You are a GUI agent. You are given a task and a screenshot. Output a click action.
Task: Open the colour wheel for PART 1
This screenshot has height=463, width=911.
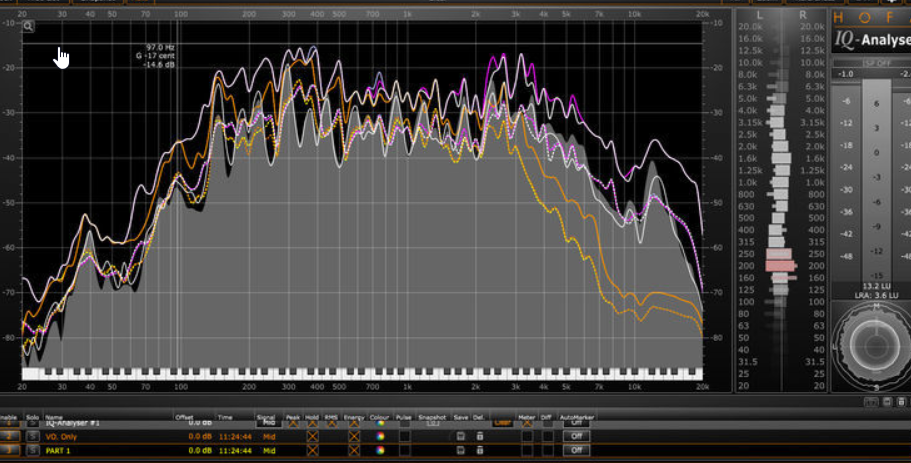pos(380,450)
